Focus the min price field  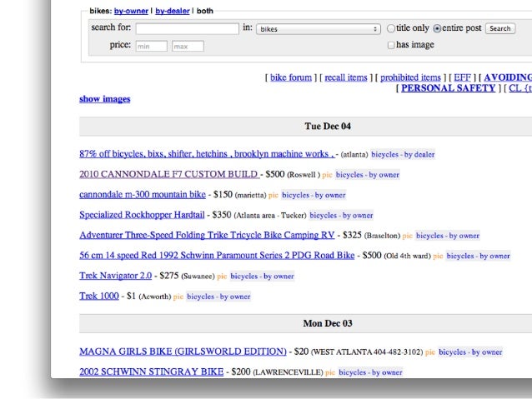point(151,46)
